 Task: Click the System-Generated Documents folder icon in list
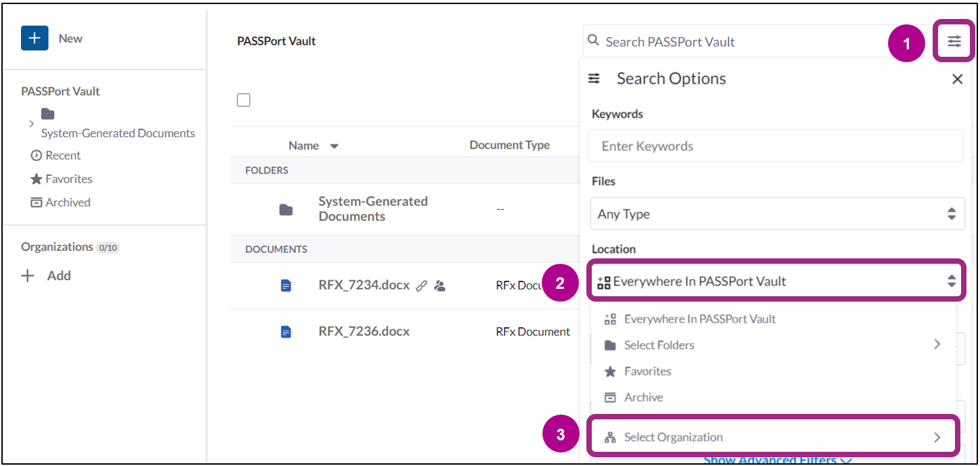286,210
